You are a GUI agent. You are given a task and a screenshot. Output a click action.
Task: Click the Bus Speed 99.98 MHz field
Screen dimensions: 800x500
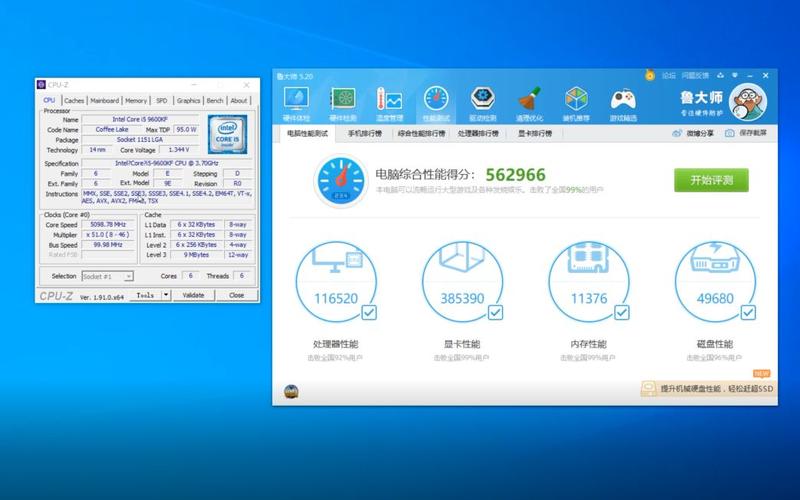coord(108,245)
